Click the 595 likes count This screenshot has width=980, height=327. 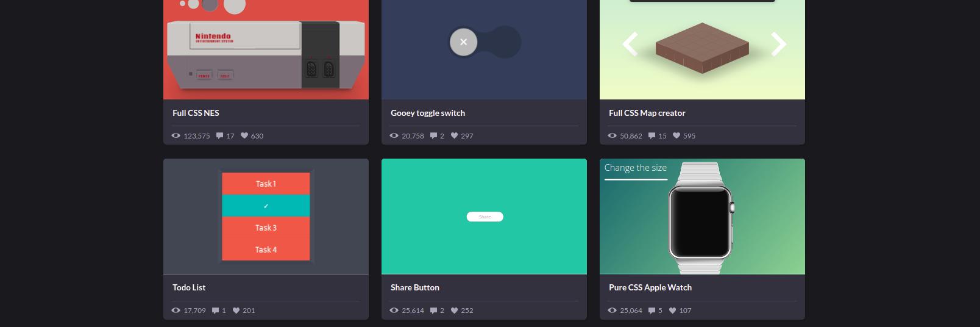[x=689, y=136]
